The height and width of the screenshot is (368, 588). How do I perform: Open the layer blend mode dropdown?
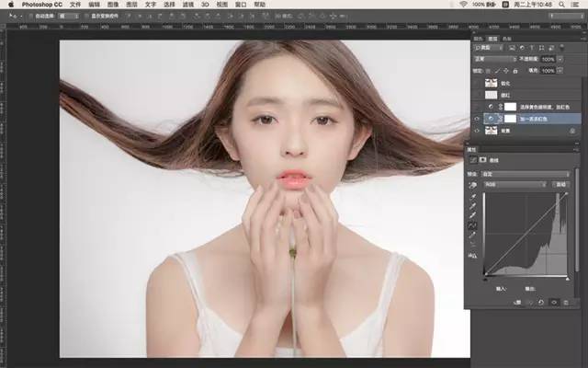493,59
